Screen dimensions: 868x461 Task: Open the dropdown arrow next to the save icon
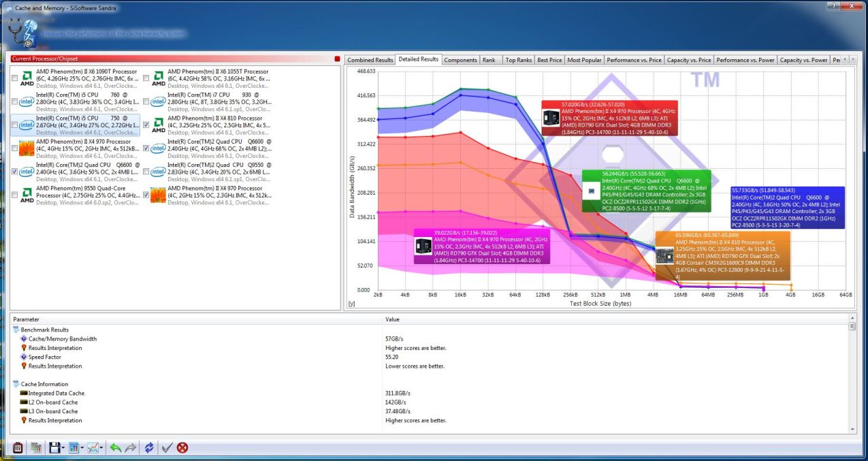point(63,448)
